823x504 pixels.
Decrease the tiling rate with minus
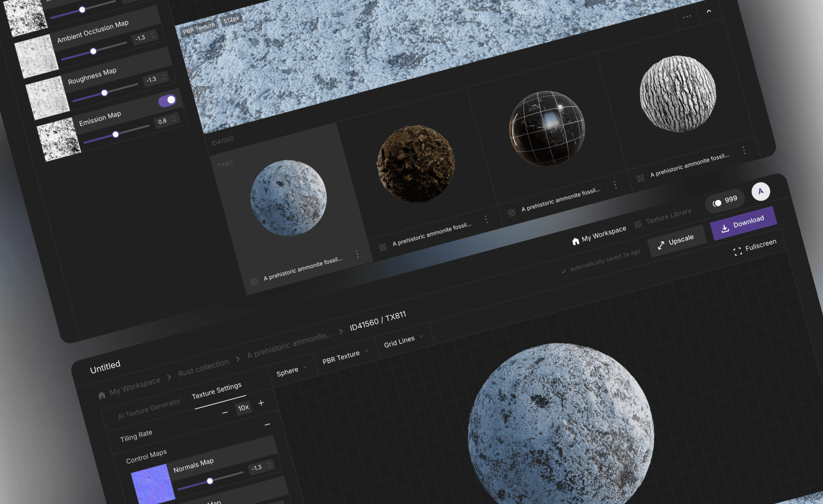[x=225, y=412]
